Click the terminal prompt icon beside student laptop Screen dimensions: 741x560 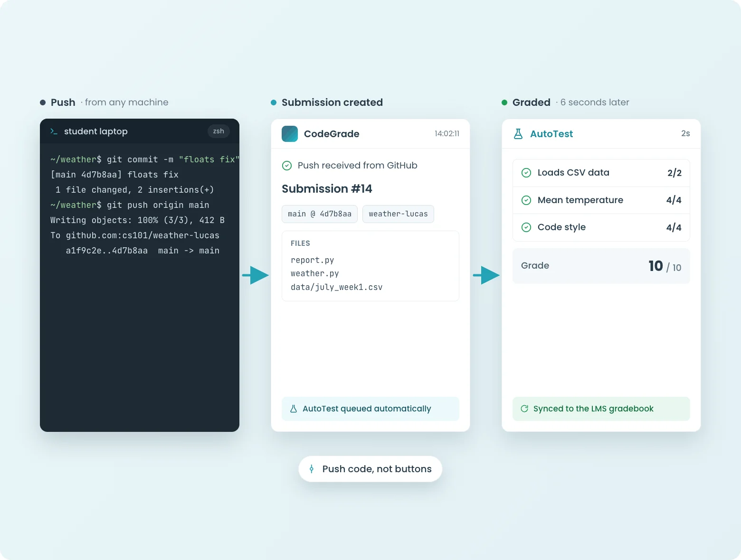54,131
